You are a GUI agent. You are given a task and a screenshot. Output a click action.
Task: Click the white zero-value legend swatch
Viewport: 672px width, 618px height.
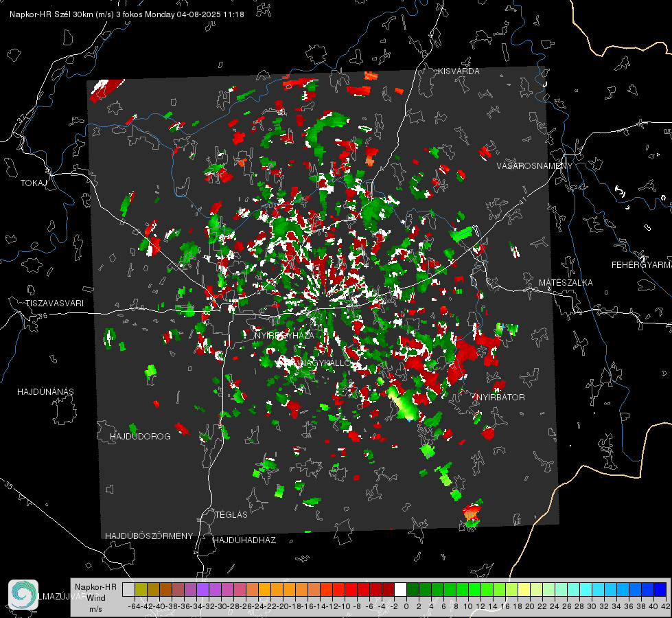(400, 589)
